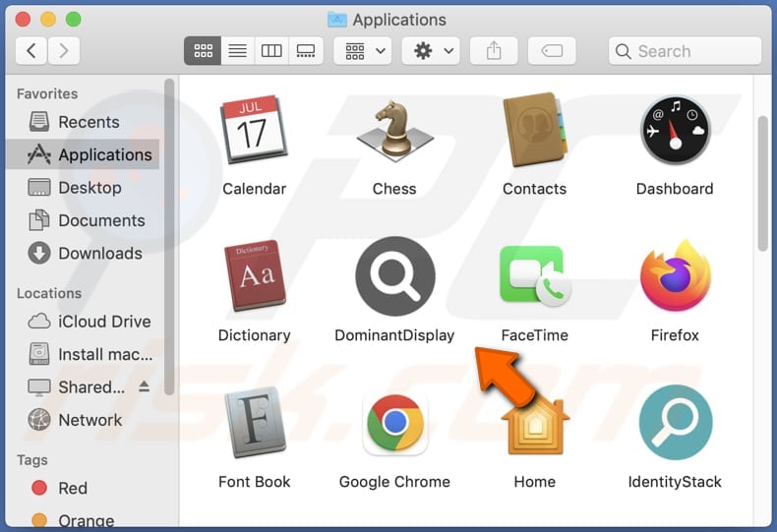777x532 pixels.
Task: Open Recents in the sidebar
Action: click(x=83, y=122)
